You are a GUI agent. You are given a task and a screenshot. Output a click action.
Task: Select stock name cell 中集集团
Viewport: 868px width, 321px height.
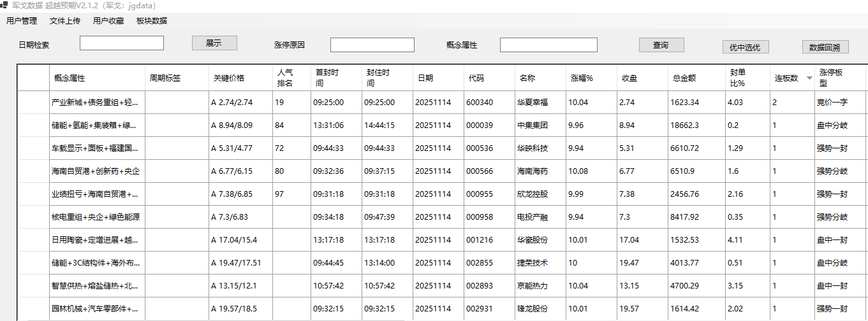pos(540,125)
